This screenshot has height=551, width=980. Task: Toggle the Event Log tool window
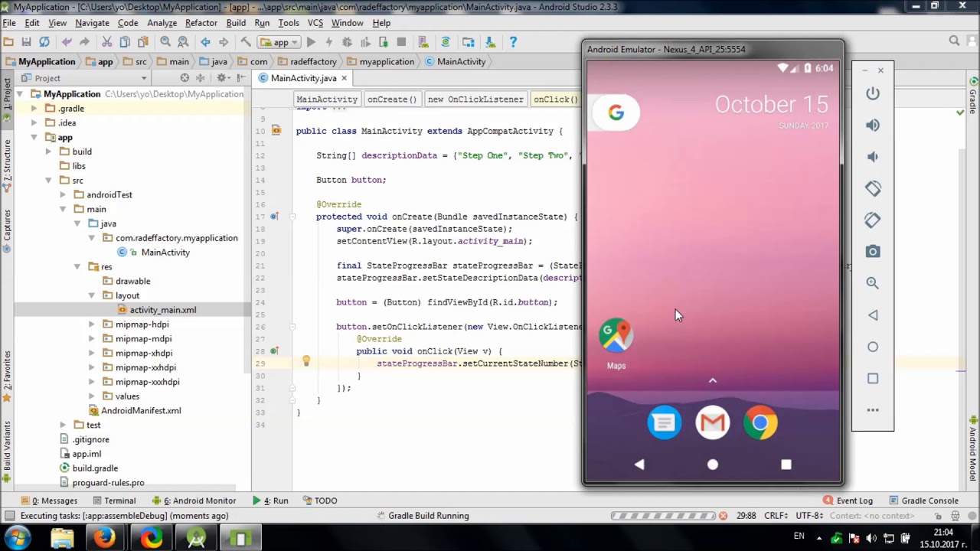coord(848,500)
